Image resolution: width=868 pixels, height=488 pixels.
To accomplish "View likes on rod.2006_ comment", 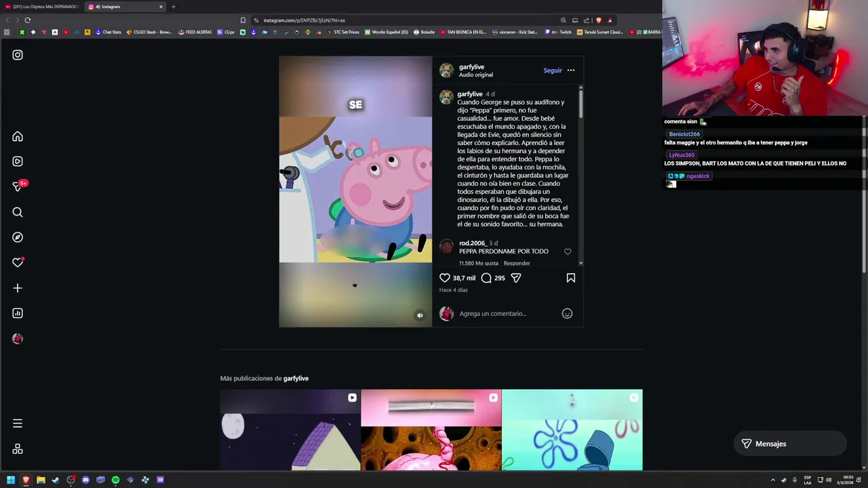I will tap(478, 263).
